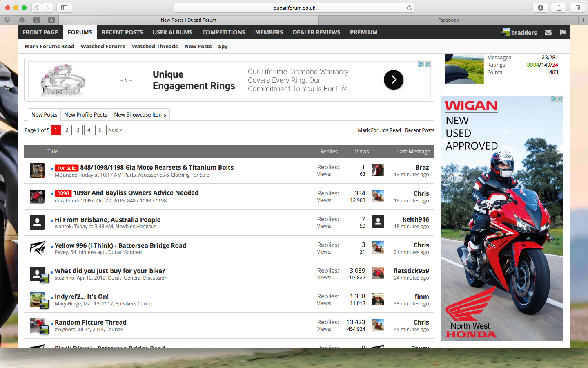
Task: Click the Wigan Honda motorcycle ad
Action: [502, 218]
